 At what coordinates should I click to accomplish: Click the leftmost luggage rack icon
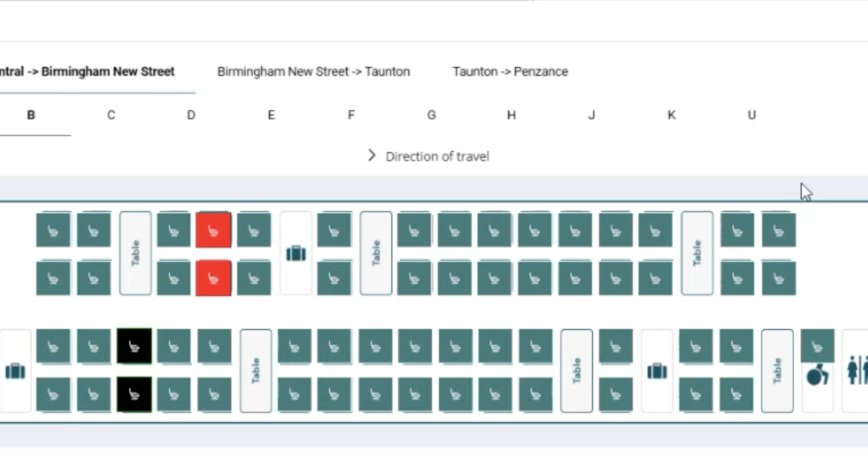(x=14, y=371)
